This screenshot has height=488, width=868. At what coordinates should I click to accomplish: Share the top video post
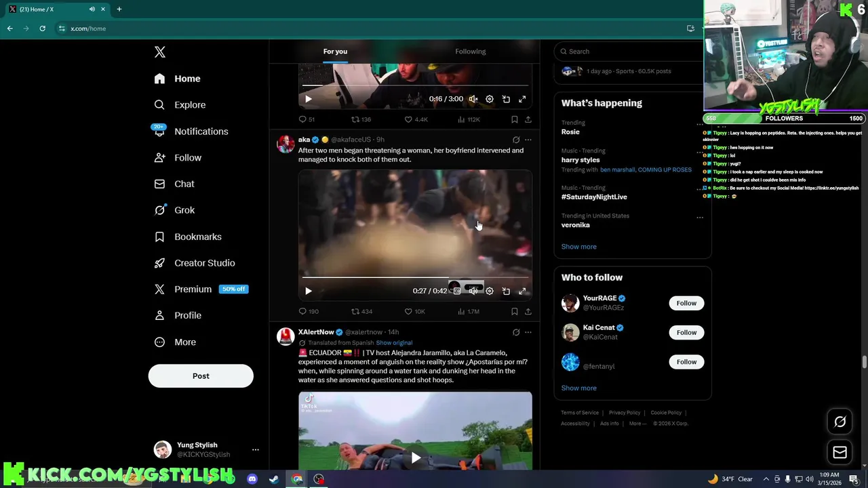tap(528, 119)
